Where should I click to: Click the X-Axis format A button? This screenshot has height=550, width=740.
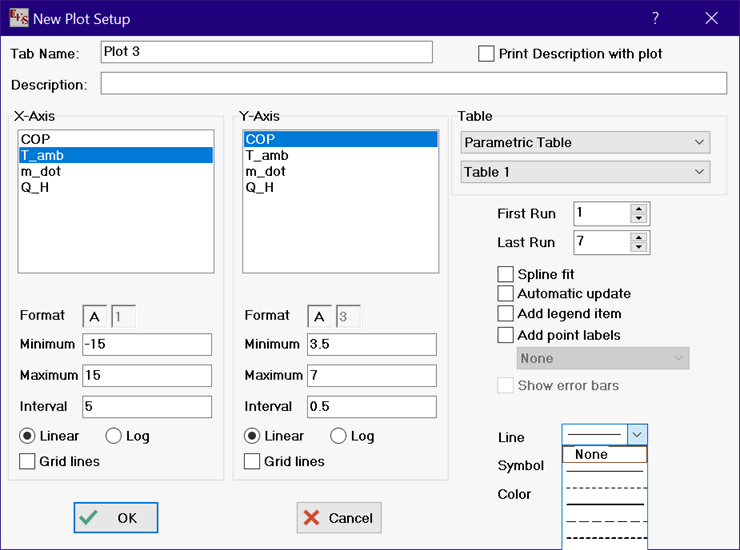[x=95, y=317]
